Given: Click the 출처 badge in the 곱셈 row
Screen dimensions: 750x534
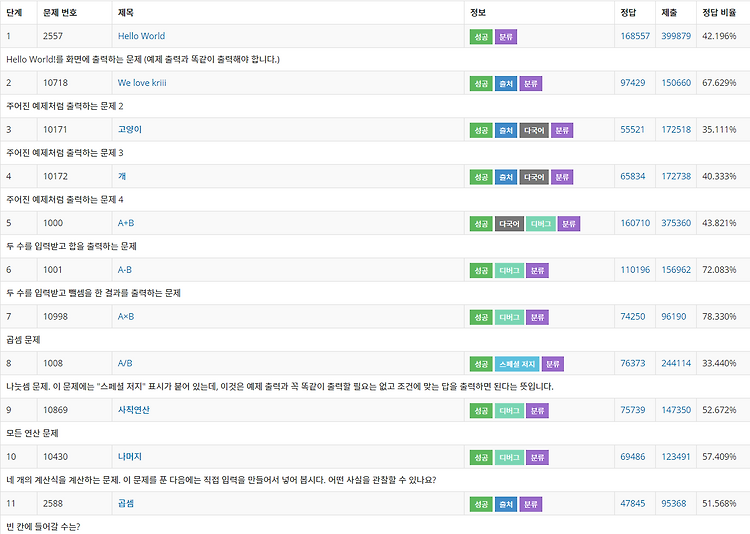Looking at the screenshot, I should click(x=506, y=505).
